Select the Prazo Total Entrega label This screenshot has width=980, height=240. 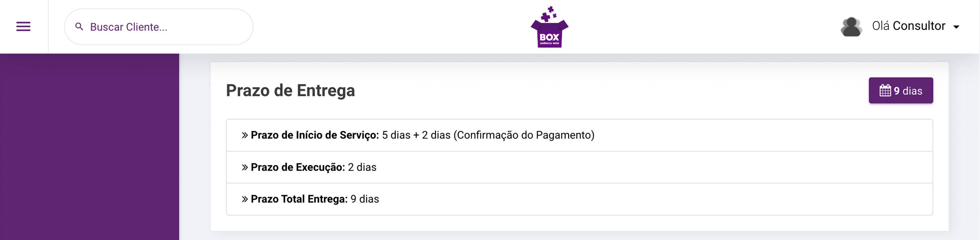point(299,199)
